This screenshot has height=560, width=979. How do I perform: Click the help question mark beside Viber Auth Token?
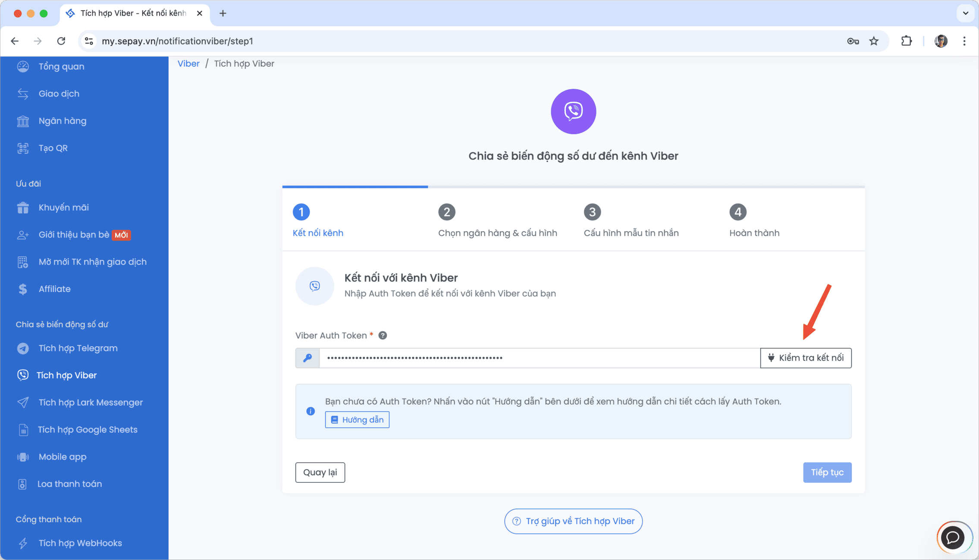[x=383, y=335]
